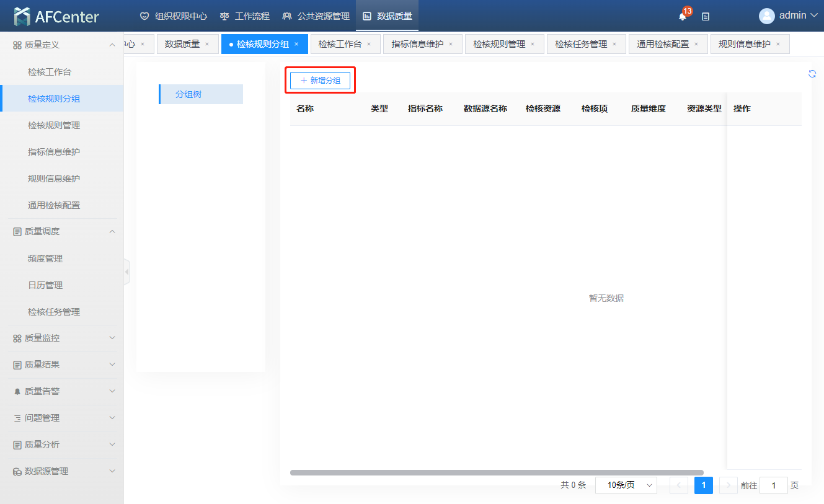This screenshot has width=824, height=504.
Task: Expand the 质量监控 sidebar section
Action: point(112,338)
